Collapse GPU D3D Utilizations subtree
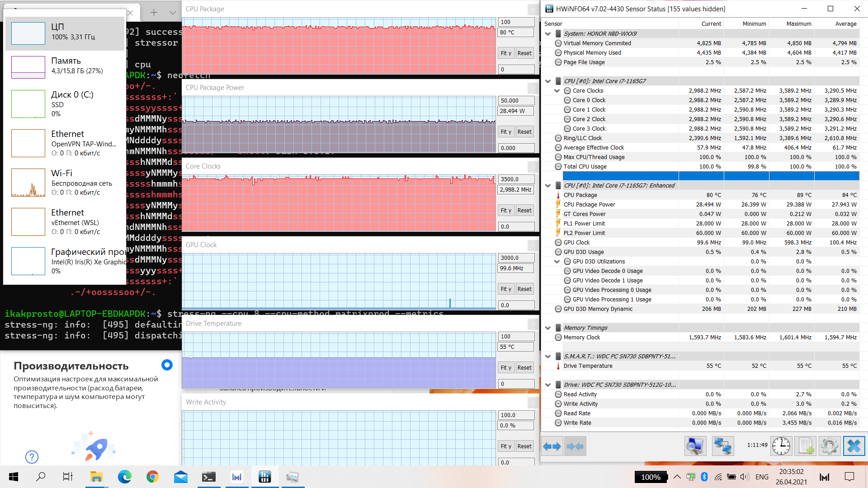This screenshot has height=488, width=868. pyautogui.click(x=557, y=261)
